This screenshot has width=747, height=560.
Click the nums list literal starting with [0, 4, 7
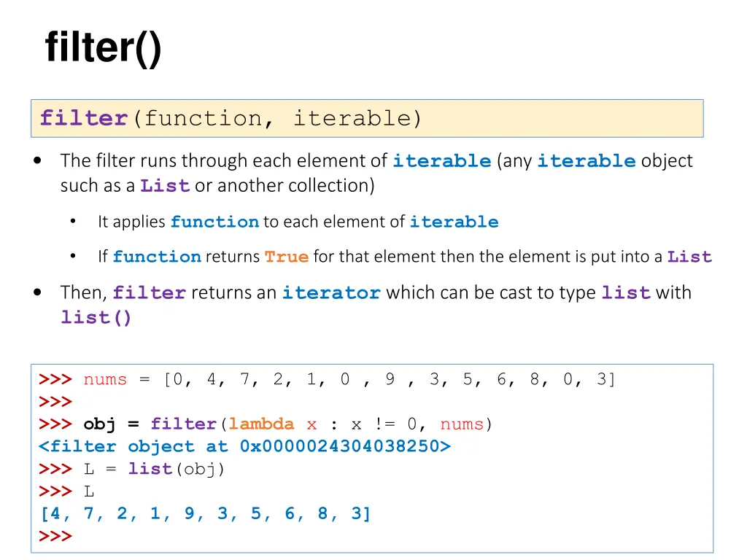390,379
